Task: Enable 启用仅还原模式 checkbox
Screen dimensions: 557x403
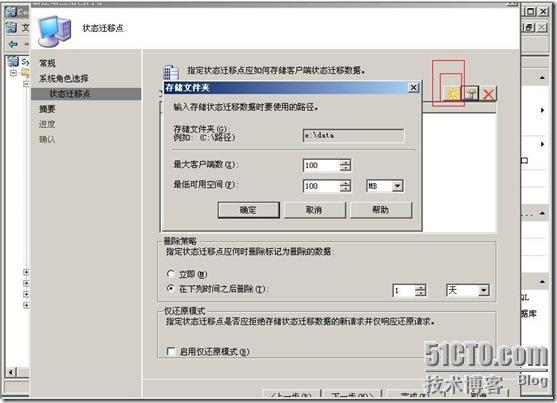Action: (171, 351)
